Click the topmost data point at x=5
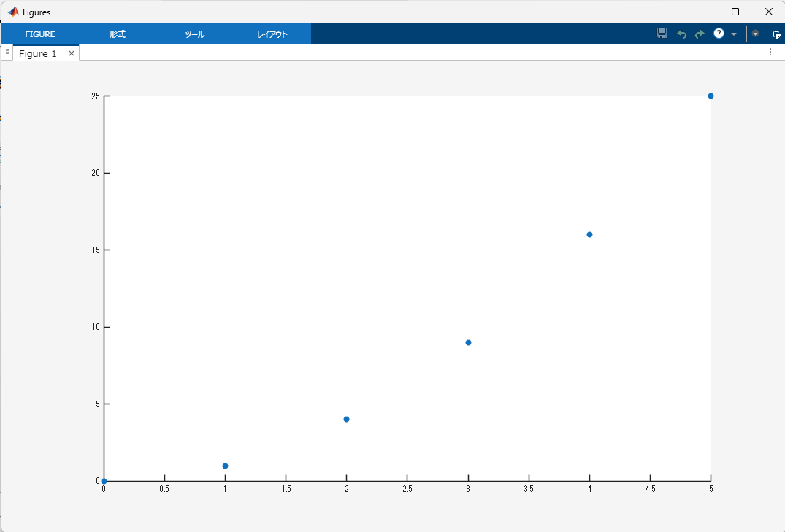The height and width of the screenshot is (532, 785). pos(711,96)
